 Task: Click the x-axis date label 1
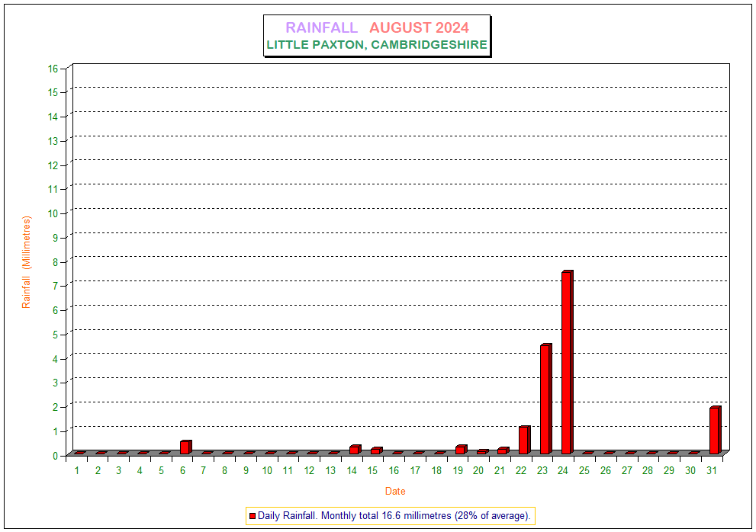click(x=76, y=470)
